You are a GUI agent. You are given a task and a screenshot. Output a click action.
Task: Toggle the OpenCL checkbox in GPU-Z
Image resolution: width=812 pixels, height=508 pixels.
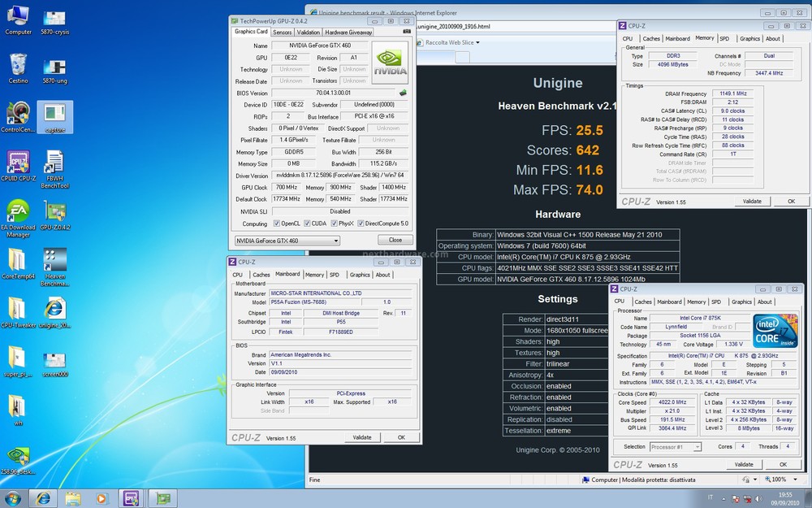(277, 224)
